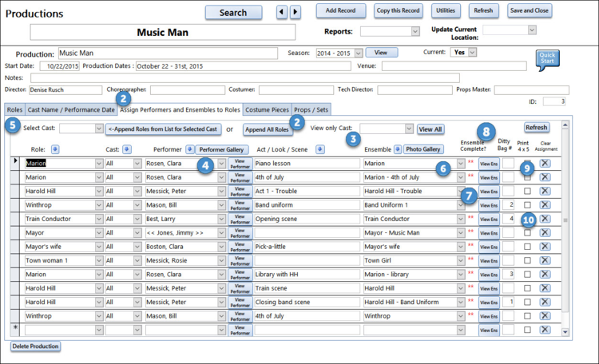Click the Search button

(x=233, y=13)
